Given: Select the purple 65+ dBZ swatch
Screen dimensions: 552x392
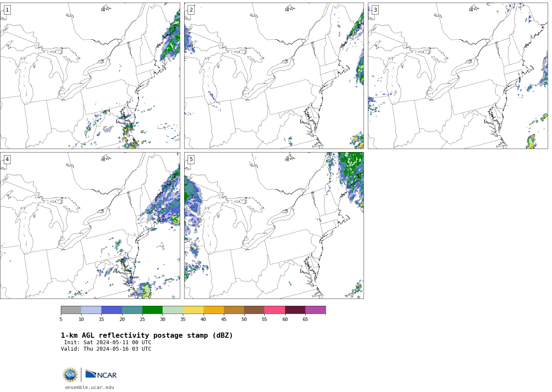Looking at the screenshot, I should pyautogui.click(x=315, y=310).
